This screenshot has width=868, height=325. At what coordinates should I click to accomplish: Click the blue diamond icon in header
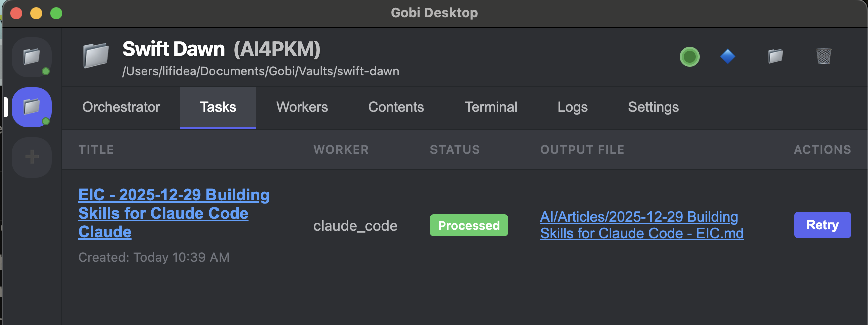pos(727,56)
